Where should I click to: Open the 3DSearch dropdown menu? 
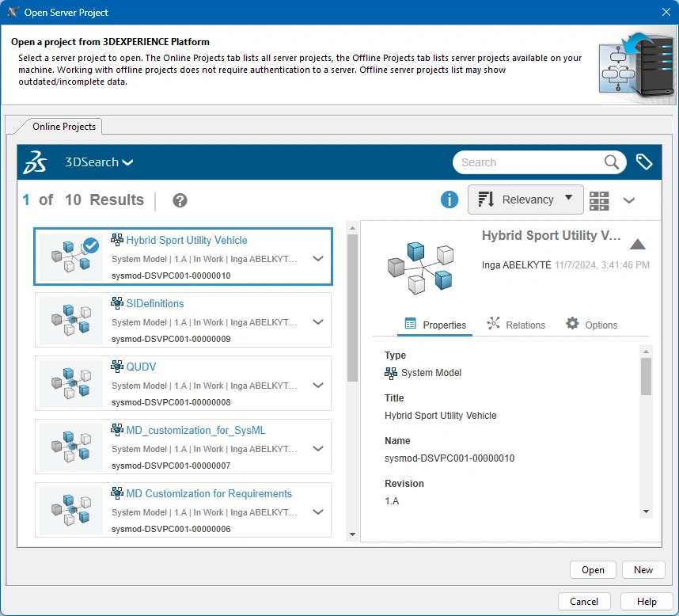(99, 162)
